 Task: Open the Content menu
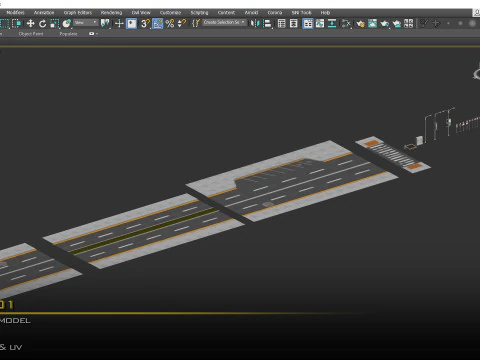[x=226, y=13]
